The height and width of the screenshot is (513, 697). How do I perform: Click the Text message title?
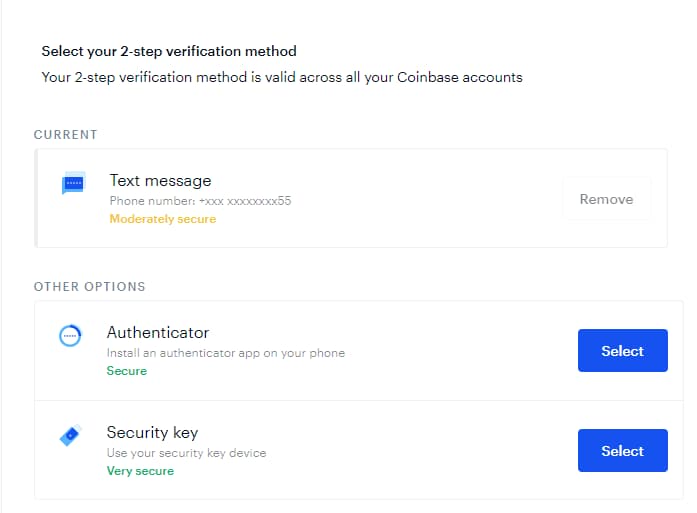[x=160, y=180]
